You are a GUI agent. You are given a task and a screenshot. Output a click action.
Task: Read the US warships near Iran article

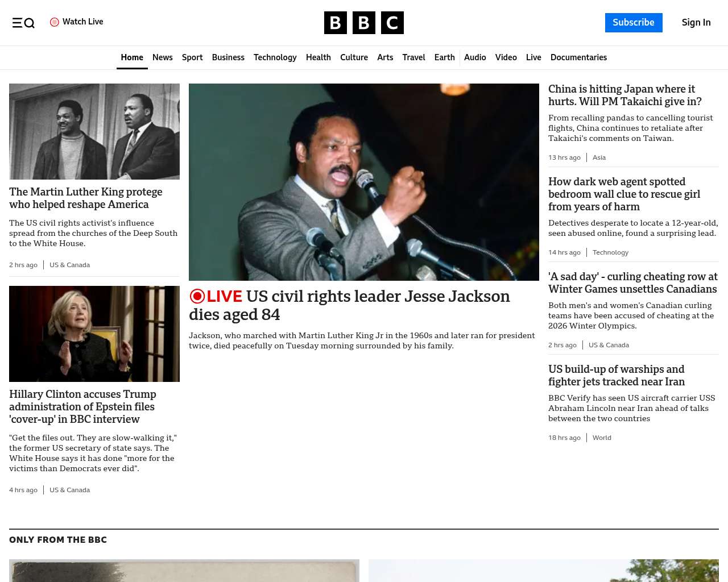(x=617, y=376)
